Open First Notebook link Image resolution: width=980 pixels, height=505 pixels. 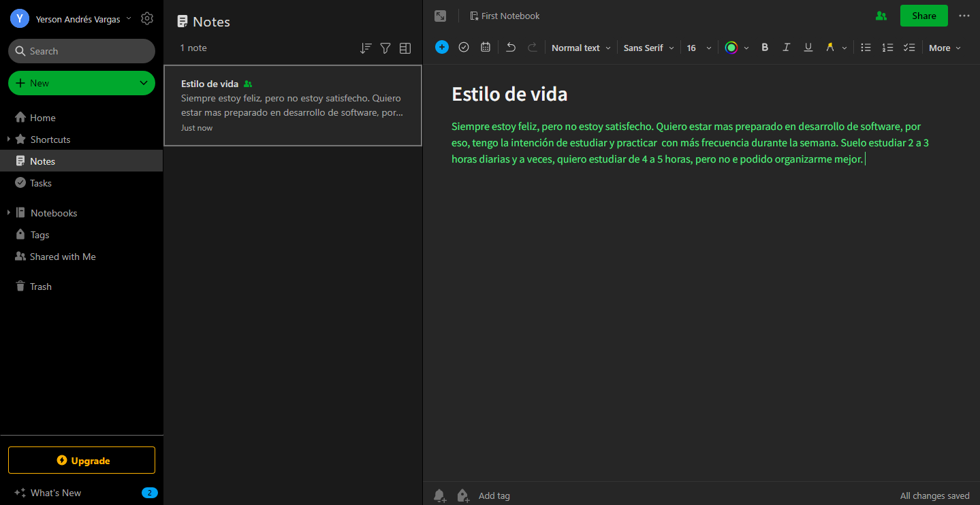pos(505,16)
